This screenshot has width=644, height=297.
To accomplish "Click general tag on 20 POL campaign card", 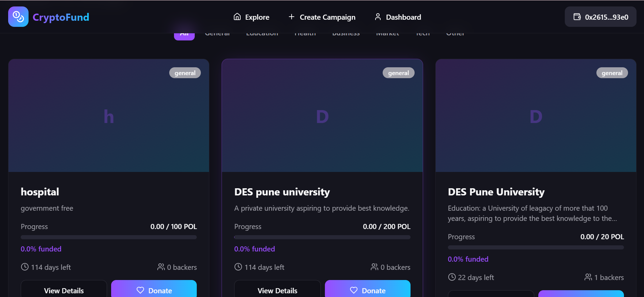I will pyautogui.click(x=612, y=73).
